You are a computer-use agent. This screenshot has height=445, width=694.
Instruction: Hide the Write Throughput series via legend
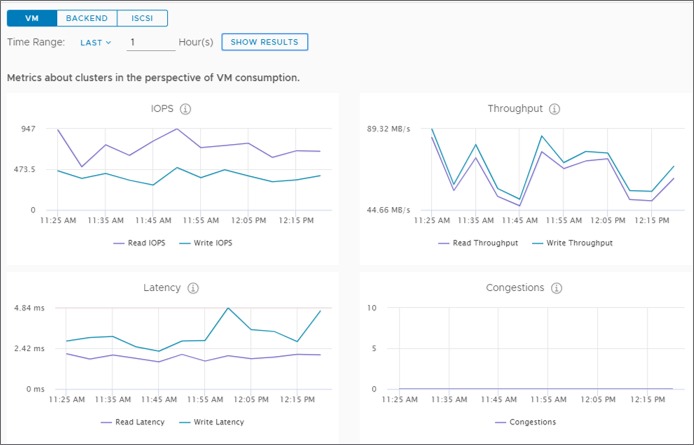click(571, 243)
